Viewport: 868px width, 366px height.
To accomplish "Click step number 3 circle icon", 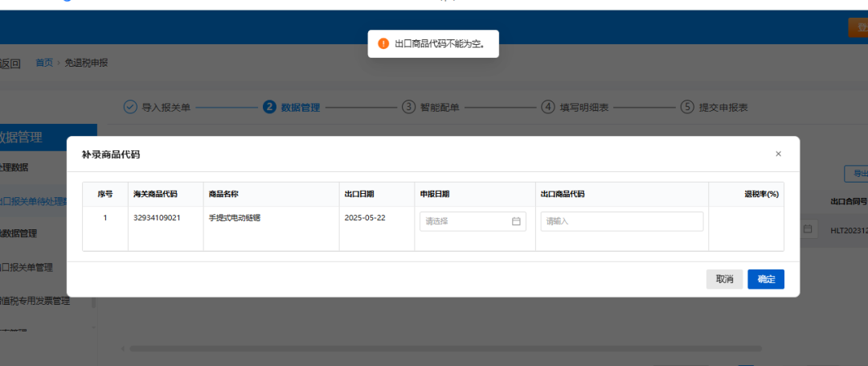I will pyautogui.click(x=408, y=107).
